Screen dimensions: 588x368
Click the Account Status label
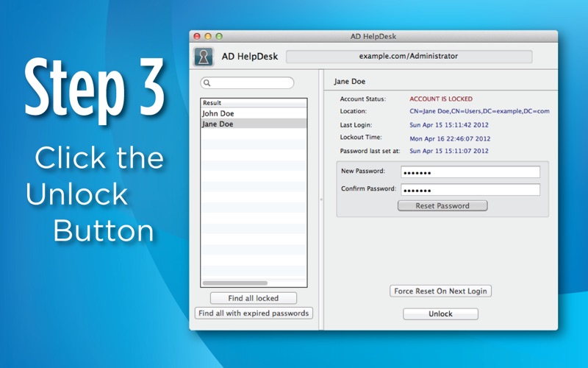coord(362,99)
